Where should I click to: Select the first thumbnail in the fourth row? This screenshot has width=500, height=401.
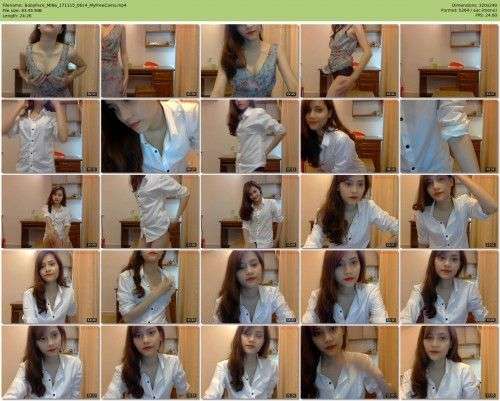tap(51, 287)
